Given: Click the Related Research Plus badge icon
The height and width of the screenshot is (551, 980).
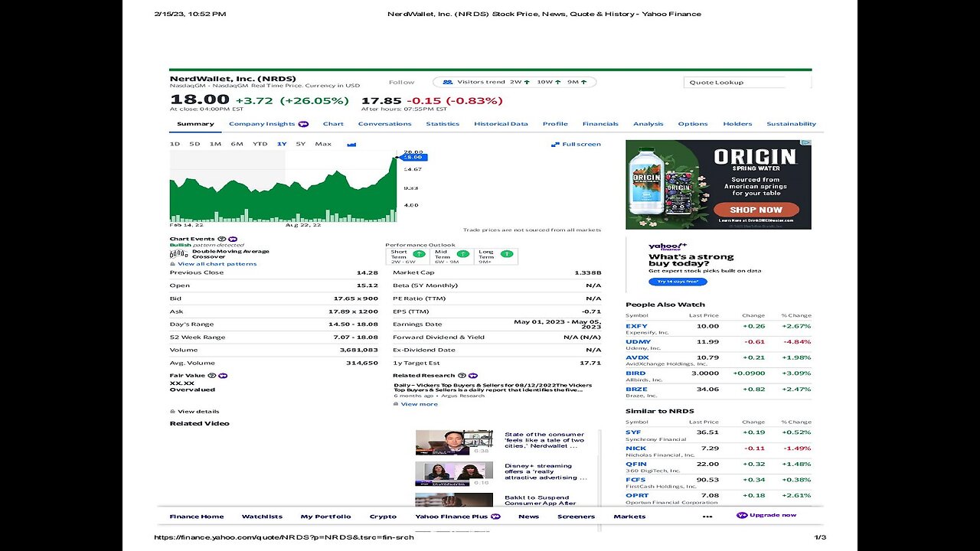Looking at the screenshot, I should (472, 376).
